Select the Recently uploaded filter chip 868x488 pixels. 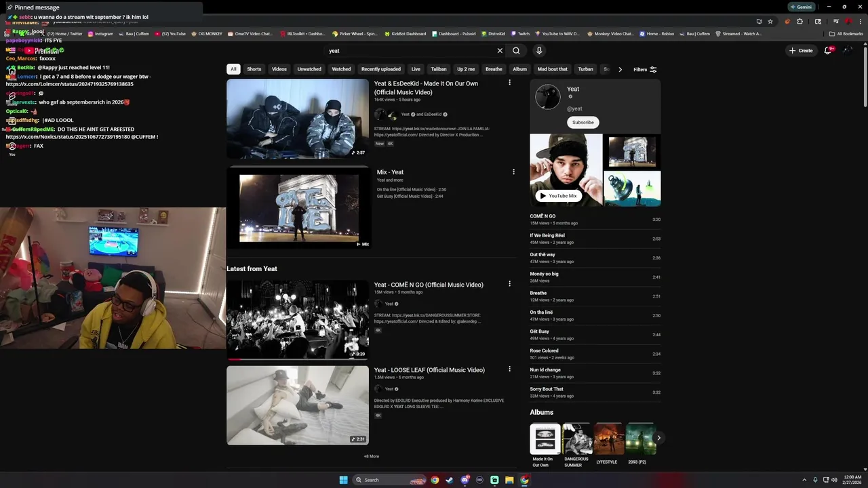click(x=380, y=69)
